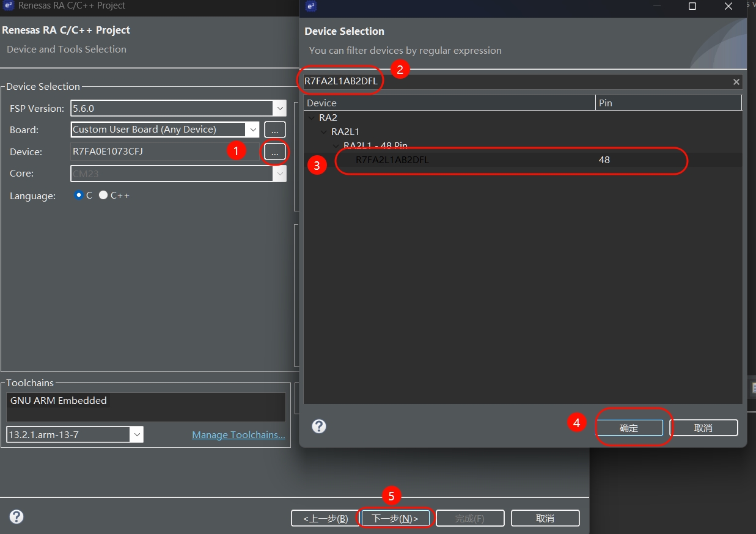756x534 pixels.
Task: Maximize the Device Selection dialog
Action: tap(692, 6)
